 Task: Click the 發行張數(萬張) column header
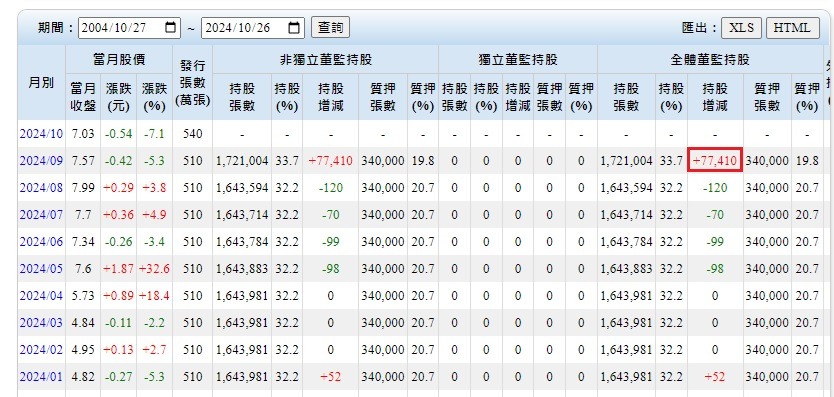tap(193, 82)
